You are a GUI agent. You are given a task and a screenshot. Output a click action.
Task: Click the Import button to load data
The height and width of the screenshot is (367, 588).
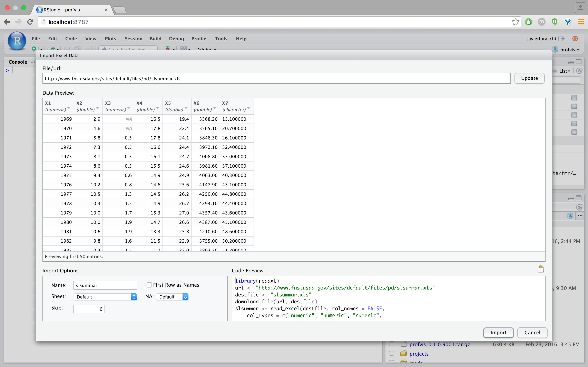(x=498, y=332)
